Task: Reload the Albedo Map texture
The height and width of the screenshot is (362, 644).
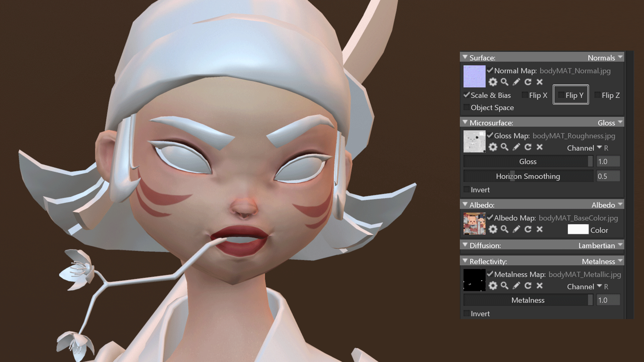Action: coord(528,229)
